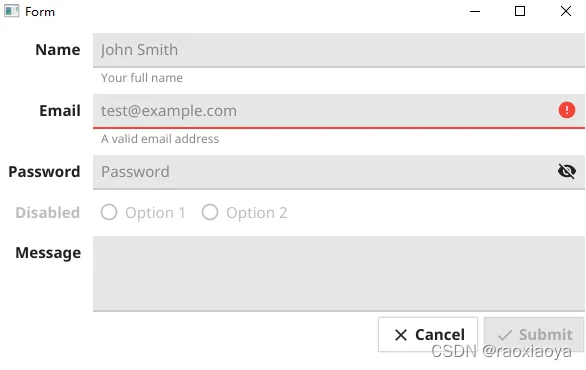Screen dimensions: 586x370
Task: Click the X icon on Cancel
Action: [401, 335]
